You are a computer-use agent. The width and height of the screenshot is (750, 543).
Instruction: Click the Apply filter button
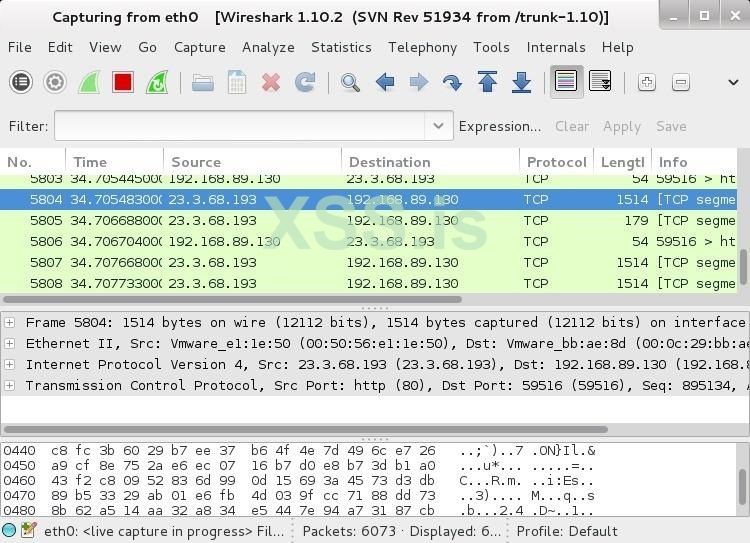point(622,126)
